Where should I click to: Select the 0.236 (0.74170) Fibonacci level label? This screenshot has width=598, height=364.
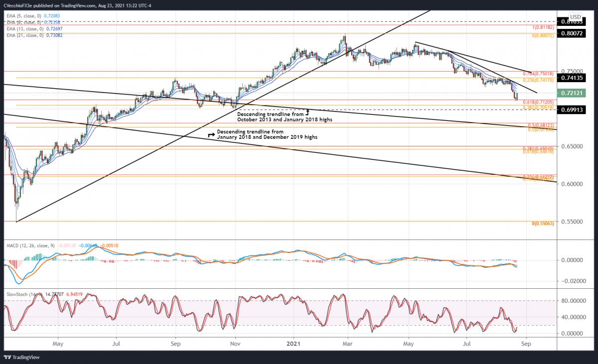tap(538, 80)
